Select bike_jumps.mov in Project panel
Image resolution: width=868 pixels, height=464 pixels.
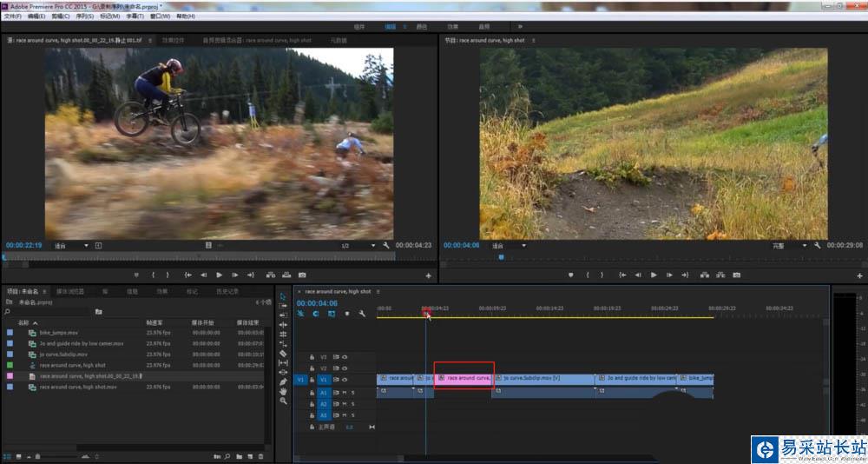[x=59, y=333]
